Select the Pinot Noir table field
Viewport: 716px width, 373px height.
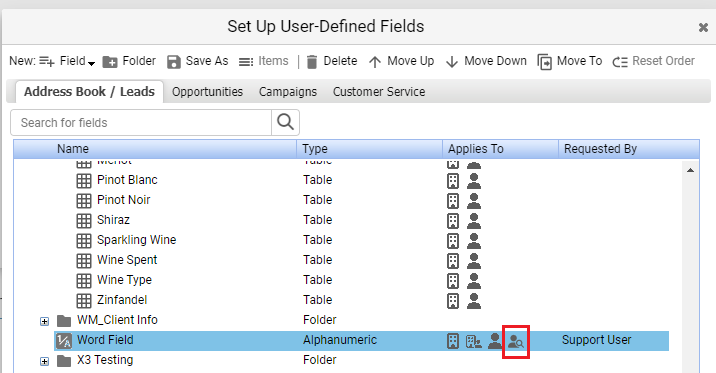(x=123, y=200)
